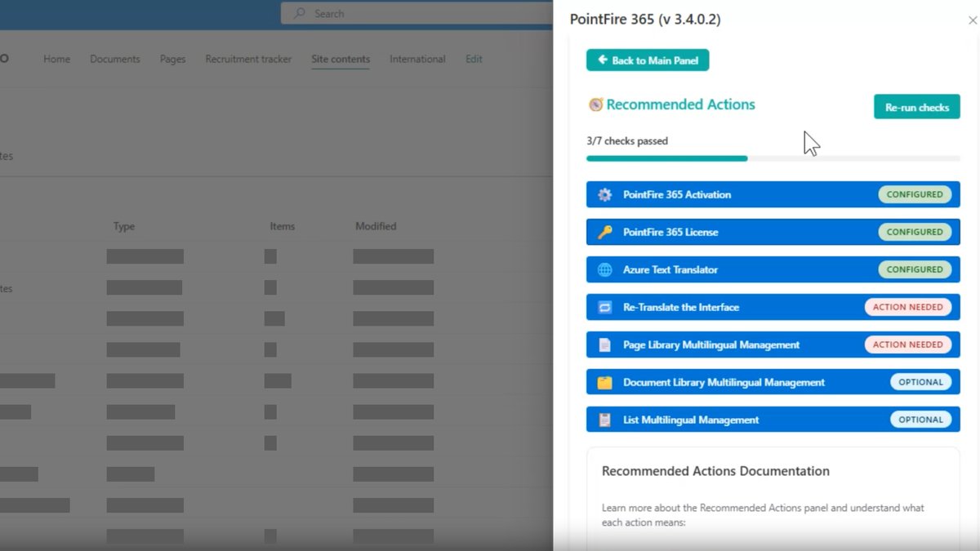Screen dimensions: 980x551
Task: Open Document Library Multilingual Management action
Action: click(x=773, y=383)
